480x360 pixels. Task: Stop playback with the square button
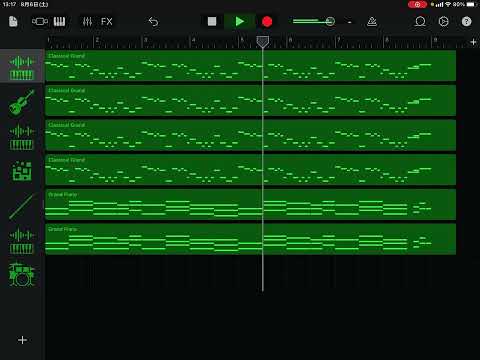(x=212, y=22)
